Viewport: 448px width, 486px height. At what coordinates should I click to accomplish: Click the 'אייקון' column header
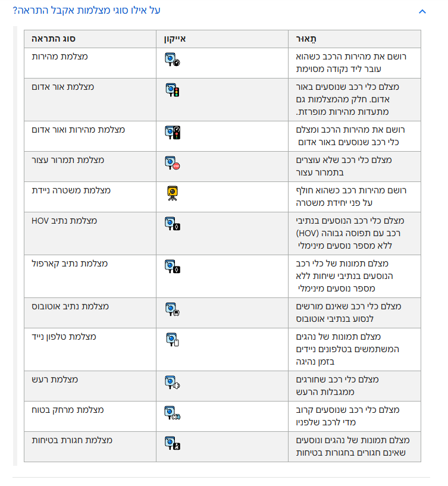click(176, 39)
